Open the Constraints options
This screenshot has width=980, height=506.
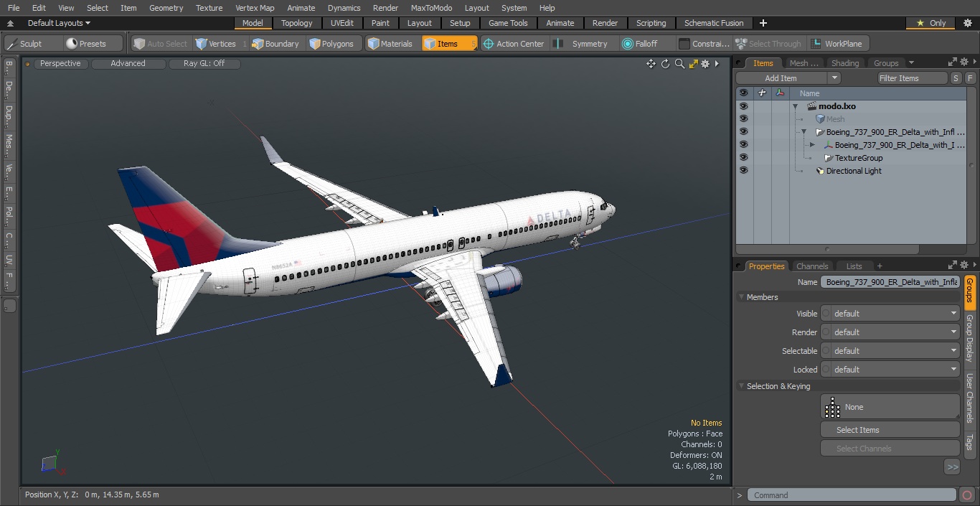[705, 44]
